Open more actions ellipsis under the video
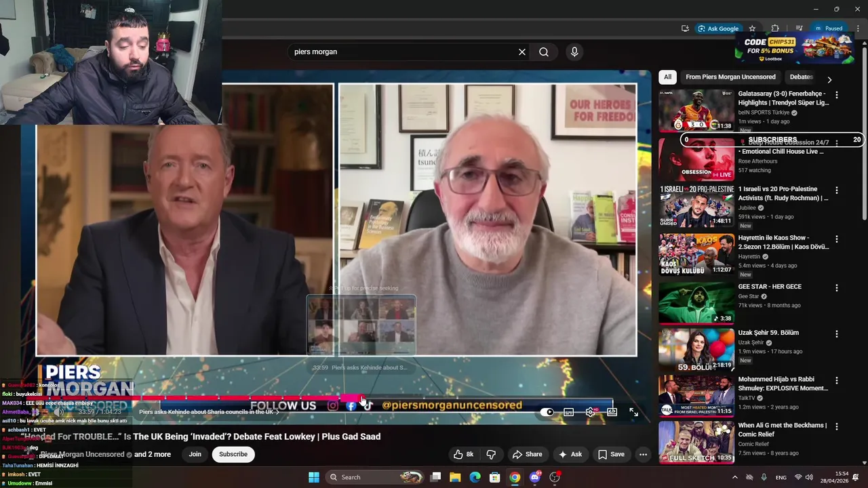The height and width of the screenshot is (488, 868). 643,454
